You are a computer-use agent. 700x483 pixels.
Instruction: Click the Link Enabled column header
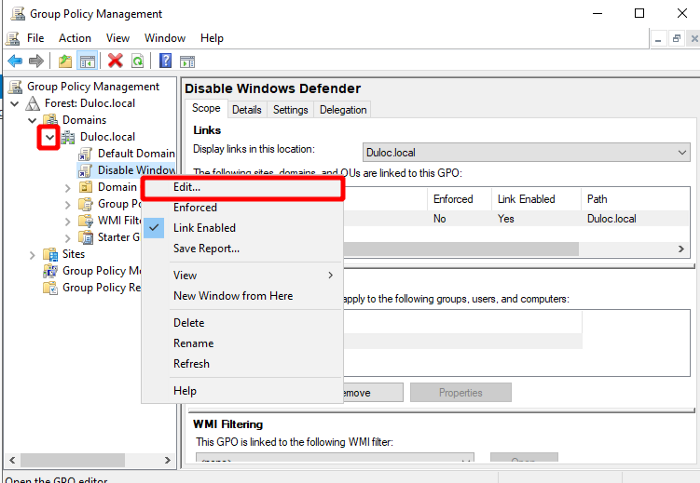point(536,199)
